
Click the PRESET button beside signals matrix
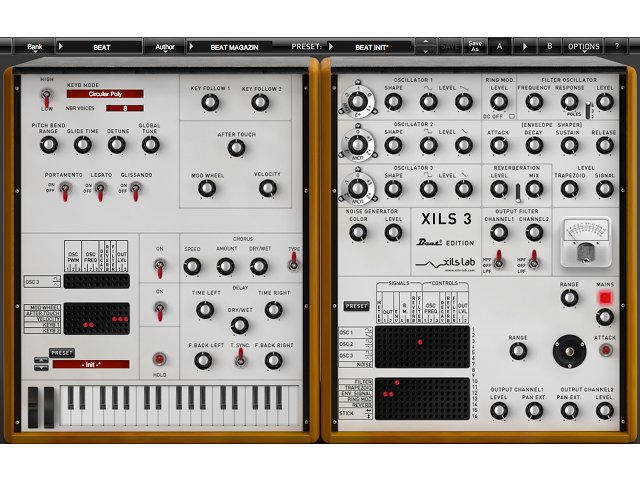(x=356, y=306)
